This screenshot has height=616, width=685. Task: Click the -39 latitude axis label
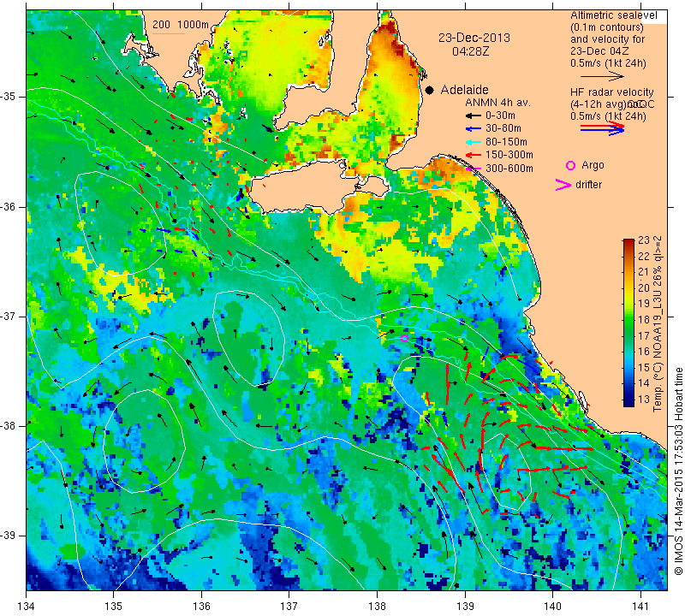tap(9, 536)
